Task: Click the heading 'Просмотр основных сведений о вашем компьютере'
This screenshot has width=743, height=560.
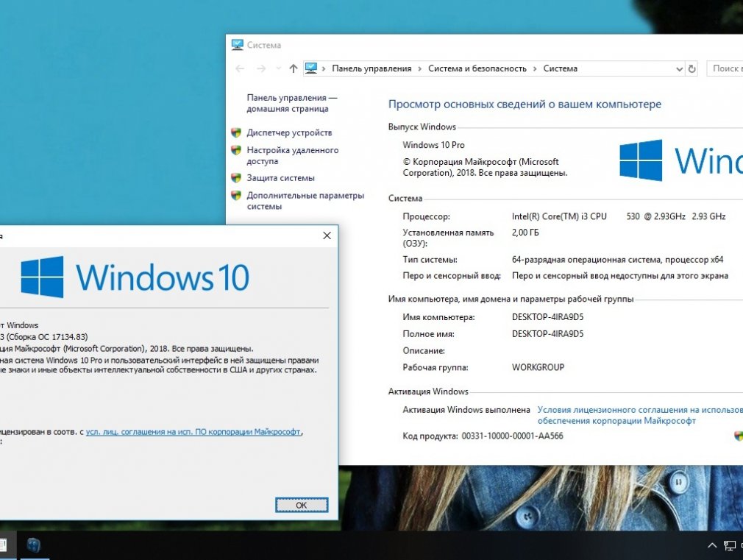Action: [x=525, y=104]
